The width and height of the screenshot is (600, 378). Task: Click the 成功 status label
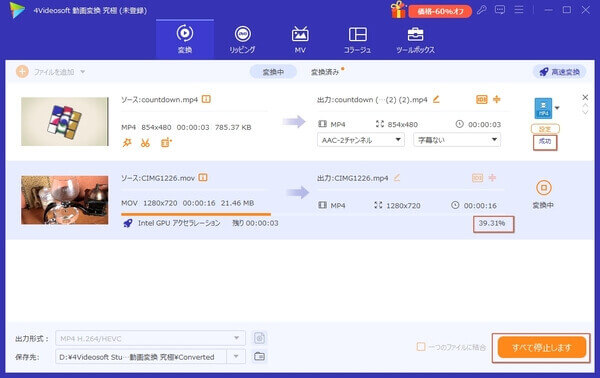point(545,142)
